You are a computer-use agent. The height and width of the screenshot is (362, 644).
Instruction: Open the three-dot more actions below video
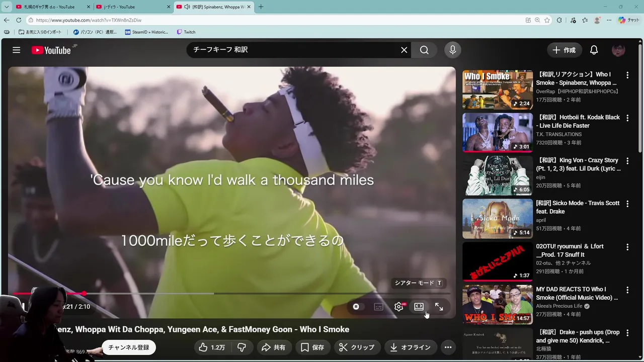click(448, 347)
